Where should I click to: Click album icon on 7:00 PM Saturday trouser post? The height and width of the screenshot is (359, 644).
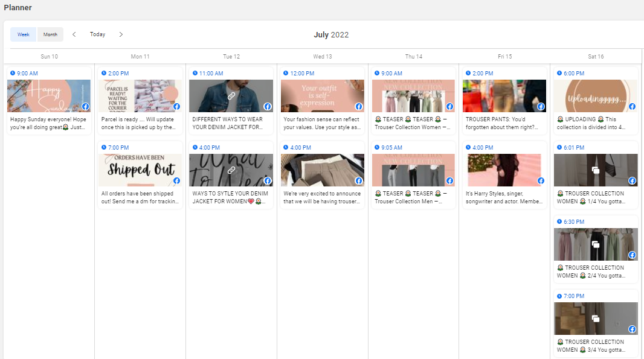coord(596,319)
